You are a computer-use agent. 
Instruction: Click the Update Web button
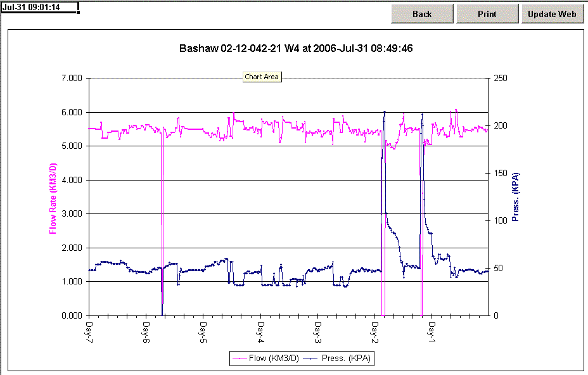(552, 14)
